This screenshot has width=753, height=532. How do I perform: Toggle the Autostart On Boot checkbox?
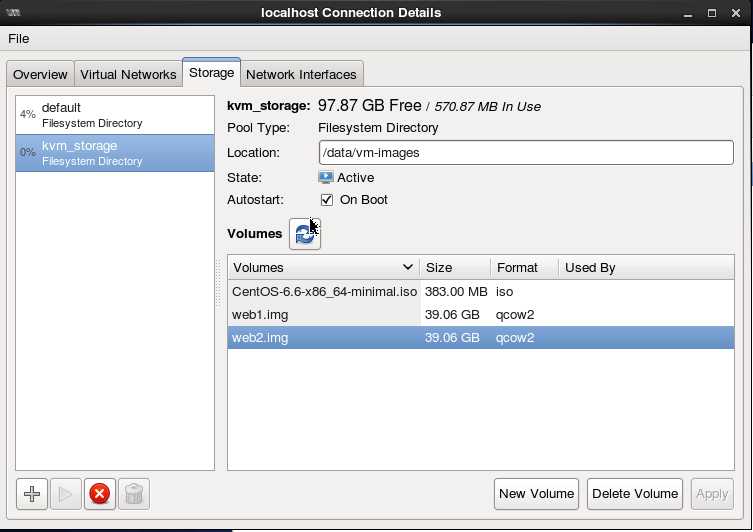click(x=327, y=200)
